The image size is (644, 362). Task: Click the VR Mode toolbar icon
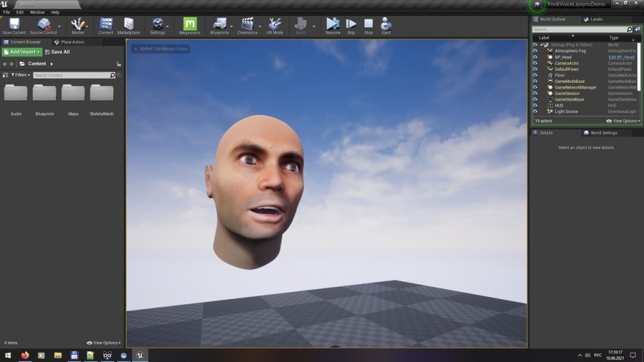274,25
